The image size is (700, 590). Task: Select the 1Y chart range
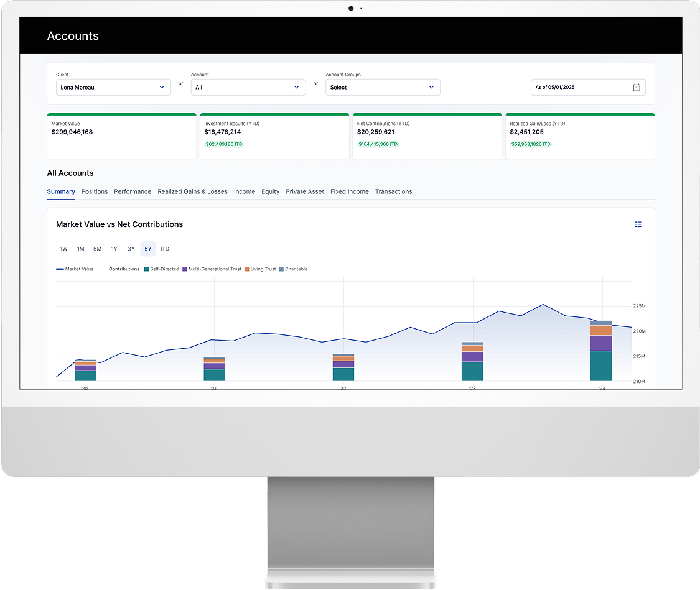pos(114,249)
